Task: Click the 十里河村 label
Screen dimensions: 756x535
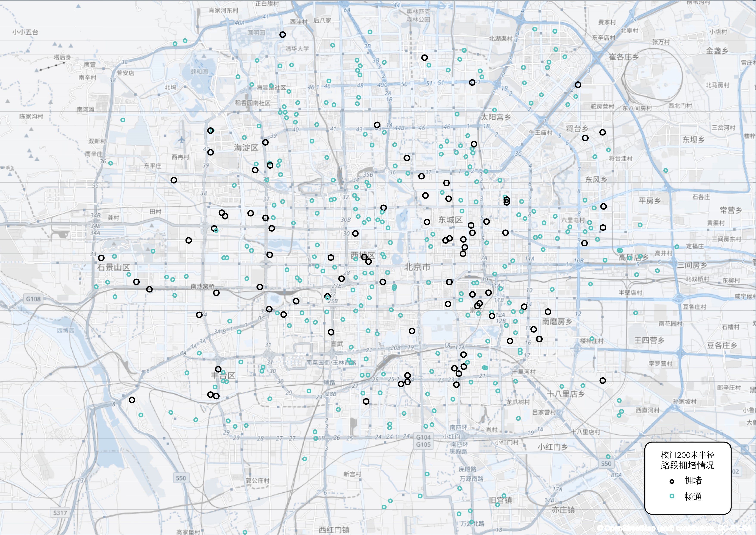Action: pyautogui.click(x=524, y=372)
